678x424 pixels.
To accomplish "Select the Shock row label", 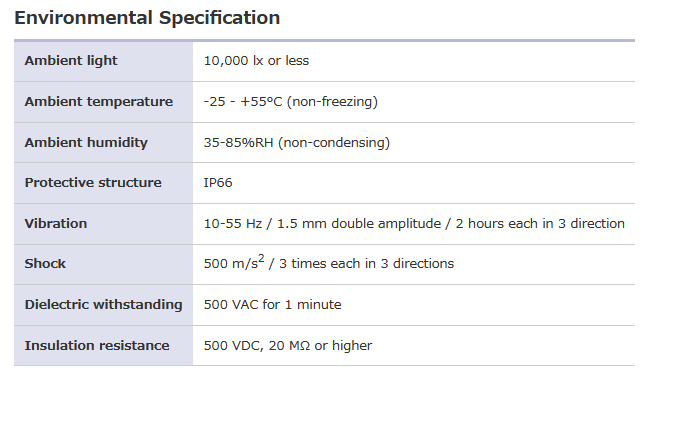I will (x=45, y=264).
